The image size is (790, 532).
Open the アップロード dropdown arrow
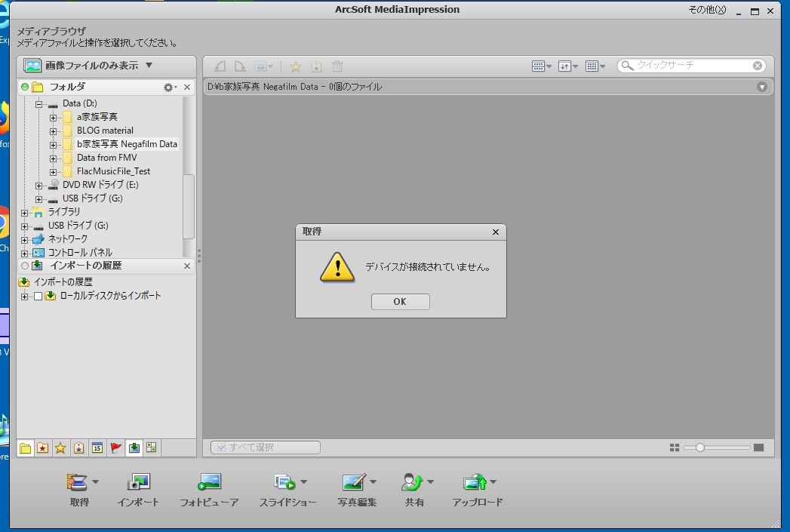493,482
